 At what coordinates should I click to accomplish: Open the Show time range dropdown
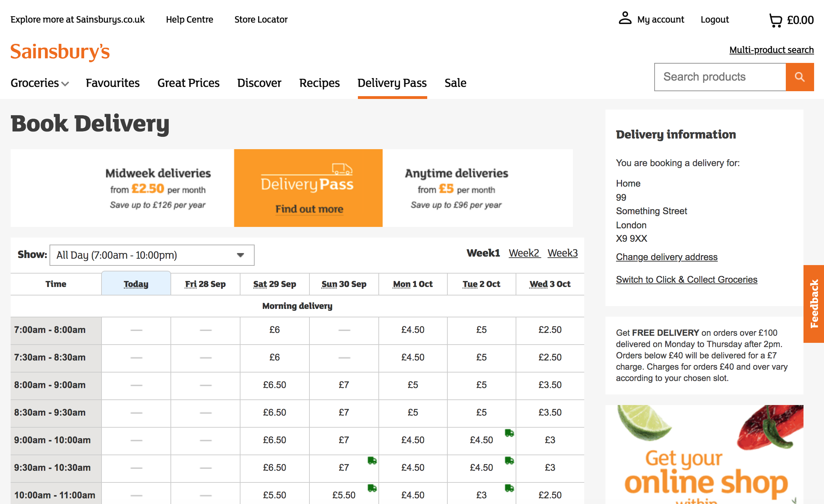click(152, 255)
